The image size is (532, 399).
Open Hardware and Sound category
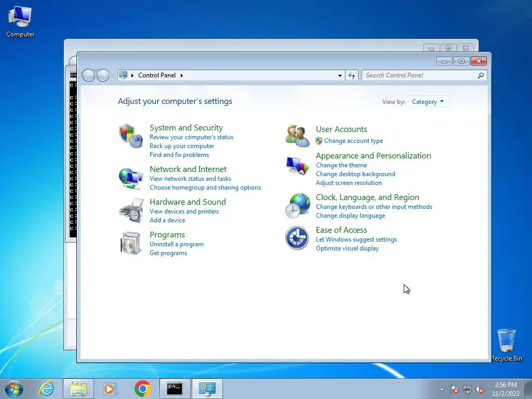[x=188, y=202]
